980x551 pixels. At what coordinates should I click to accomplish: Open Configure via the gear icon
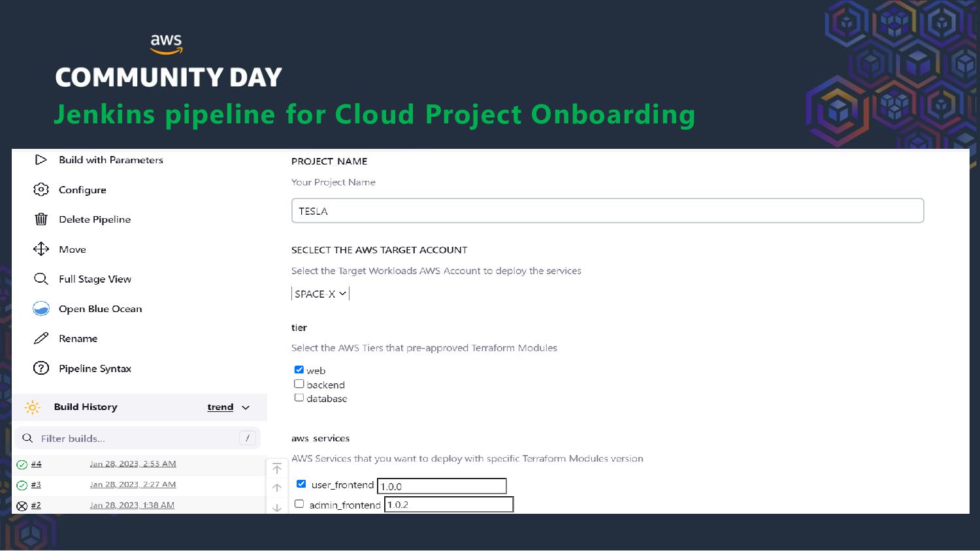coord(41,189)
